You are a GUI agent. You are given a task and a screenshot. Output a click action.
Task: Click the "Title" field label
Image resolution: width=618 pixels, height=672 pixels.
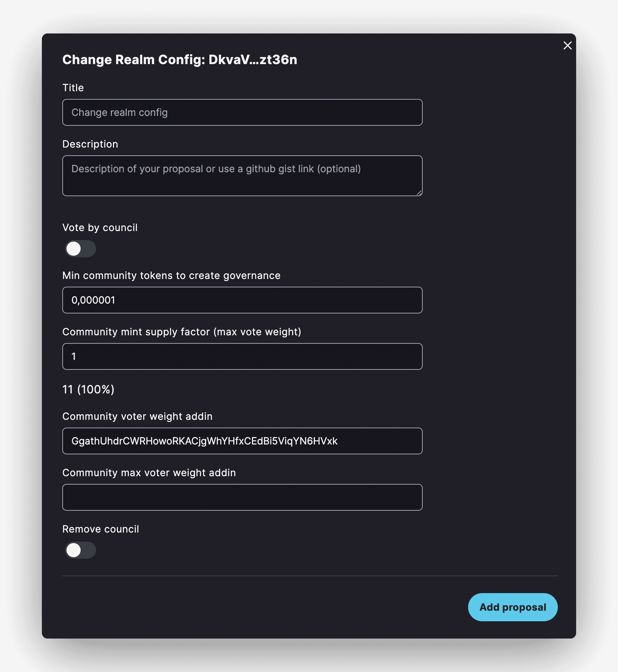click(x=73, y=88)
